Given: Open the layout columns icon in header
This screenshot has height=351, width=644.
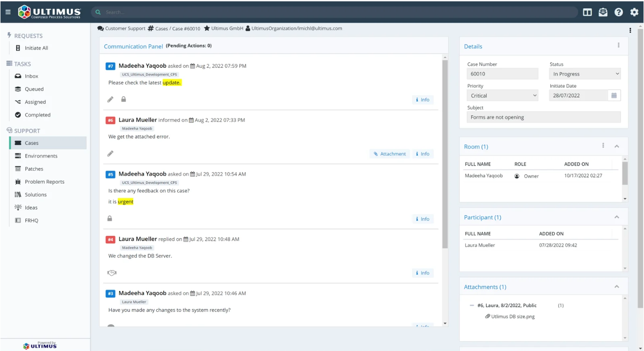Looking at the screenshot, I should pos(587,12).
